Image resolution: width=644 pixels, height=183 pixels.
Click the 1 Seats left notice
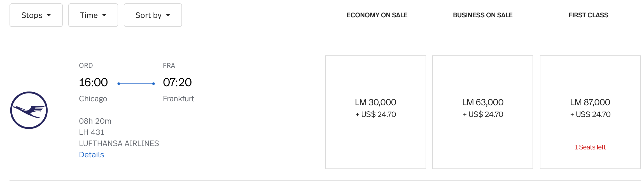click(590, 147)
